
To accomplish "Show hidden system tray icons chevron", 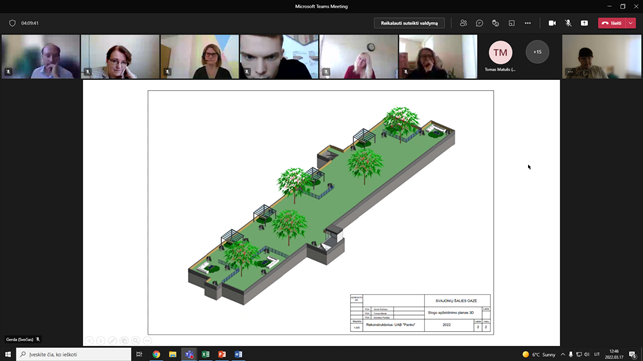I will [563, 354].
